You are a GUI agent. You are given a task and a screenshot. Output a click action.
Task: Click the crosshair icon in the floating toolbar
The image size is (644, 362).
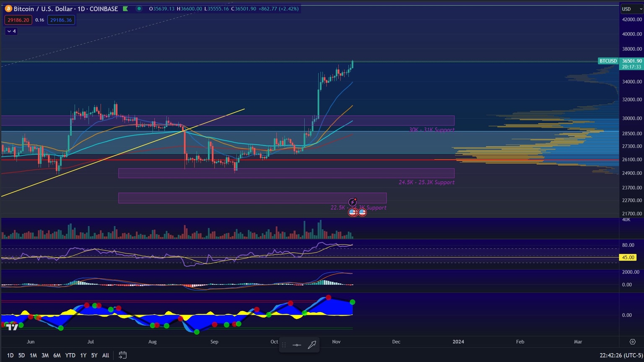297,345
